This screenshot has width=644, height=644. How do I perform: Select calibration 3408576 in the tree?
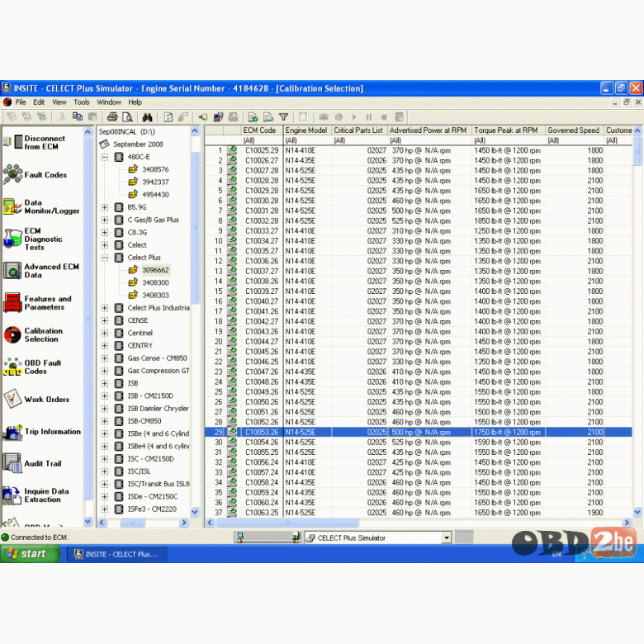155,169
